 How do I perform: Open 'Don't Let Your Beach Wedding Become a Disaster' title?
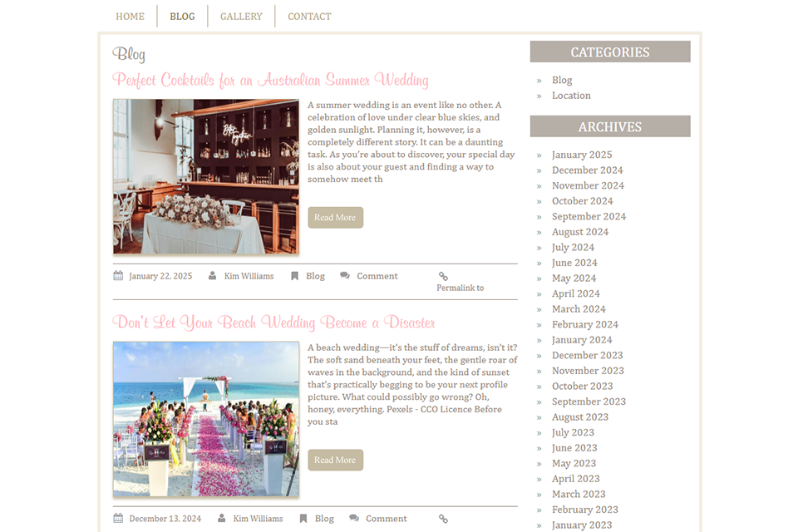[273, 323]
